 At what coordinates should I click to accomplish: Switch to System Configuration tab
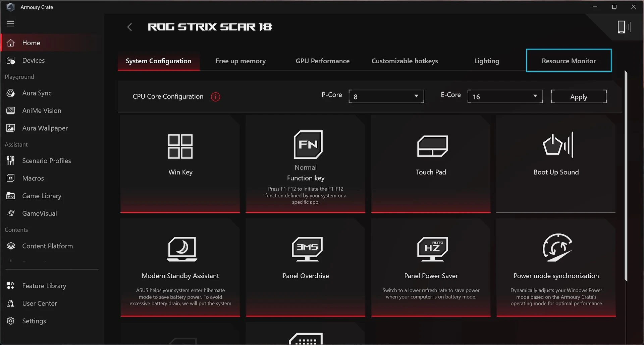coord(159,61)
